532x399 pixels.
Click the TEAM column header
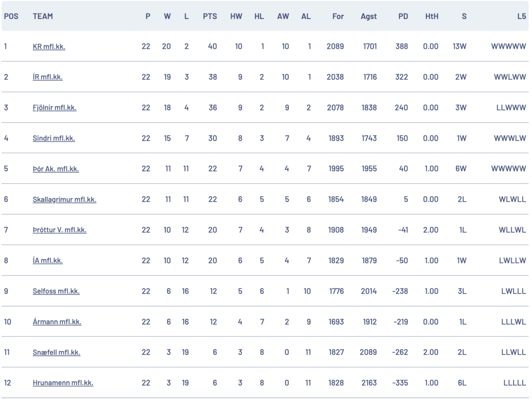43,16
